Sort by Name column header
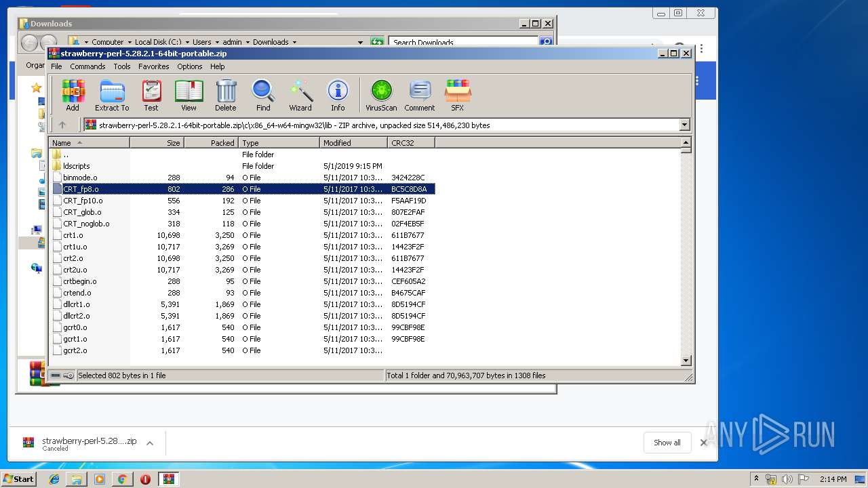The height and width of the screenshot is (488, 868). point(89,143)
